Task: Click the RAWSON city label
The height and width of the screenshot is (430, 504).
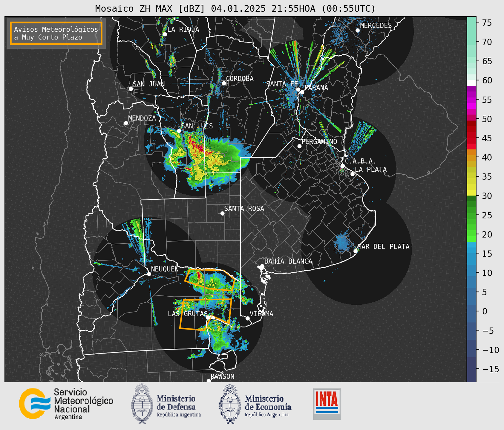Action: 222,376
